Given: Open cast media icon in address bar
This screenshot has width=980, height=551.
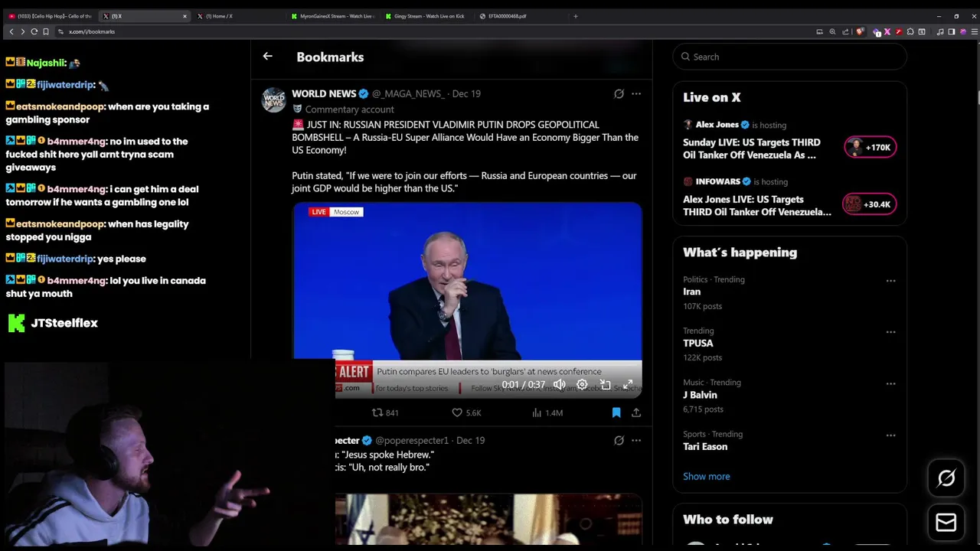Looking at the screenshot, I should 819,31.
